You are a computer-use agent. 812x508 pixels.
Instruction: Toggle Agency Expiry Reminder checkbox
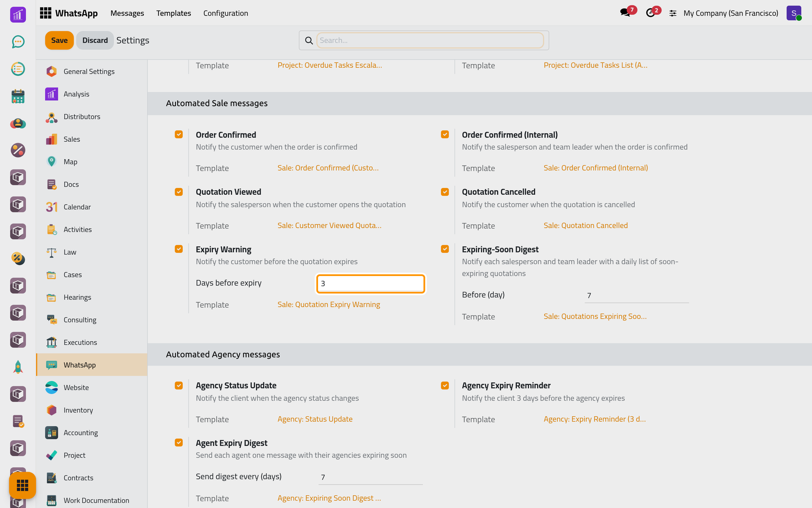click(x=445, y=385)
